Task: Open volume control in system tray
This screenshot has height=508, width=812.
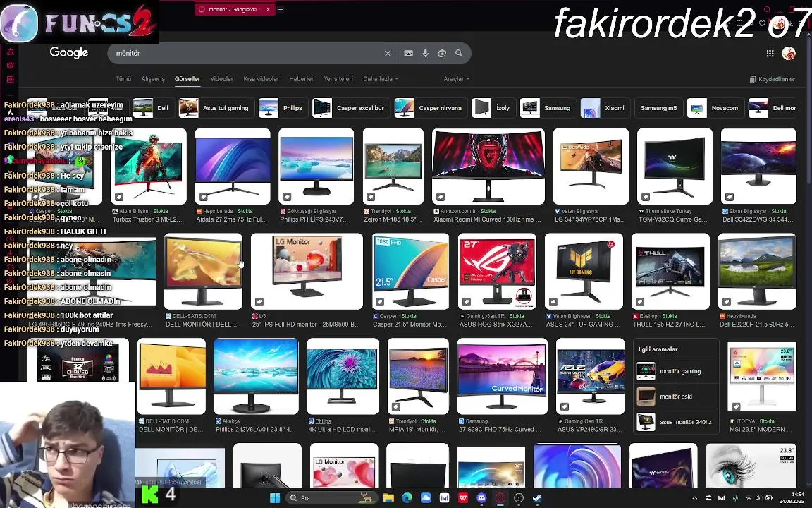Action: 758,498
